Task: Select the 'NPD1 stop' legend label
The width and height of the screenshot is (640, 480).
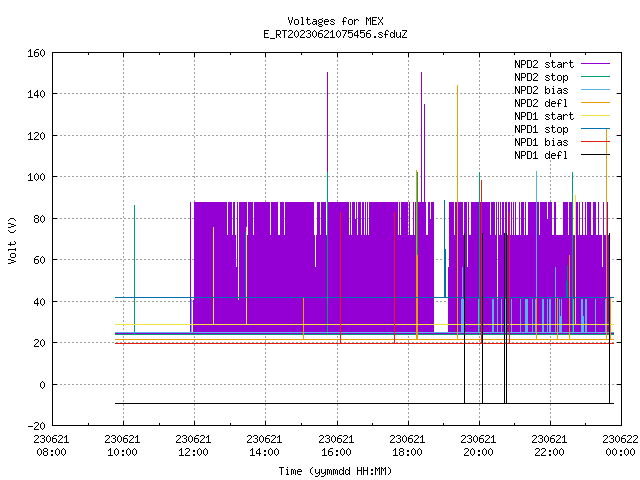Action: pos(541,129)
